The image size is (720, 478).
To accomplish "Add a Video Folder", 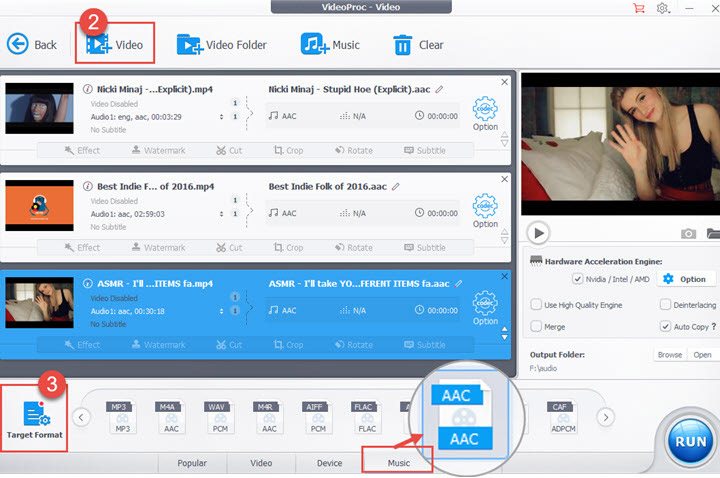I will coord(221,45).
